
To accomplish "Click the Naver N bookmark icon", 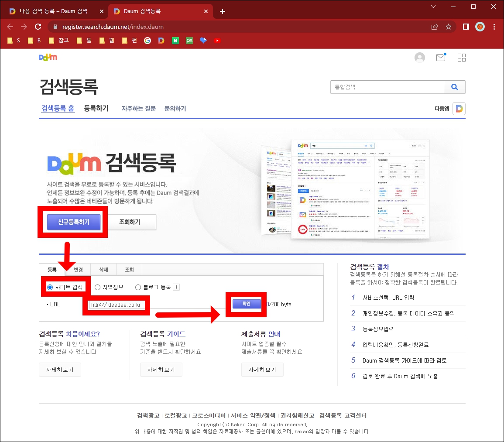I will (x=175, y=40).
